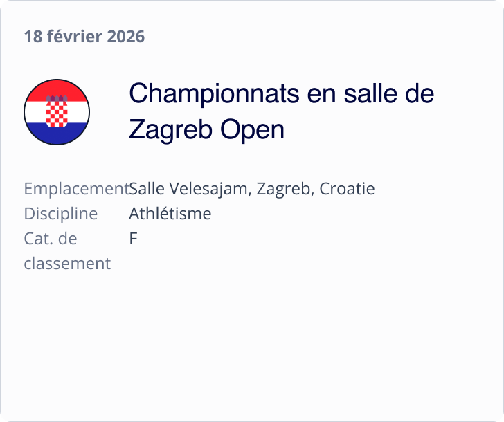The image size is (504, 422).
Task: Click the checkered coat of arms on flag
Action: (57, 113)
